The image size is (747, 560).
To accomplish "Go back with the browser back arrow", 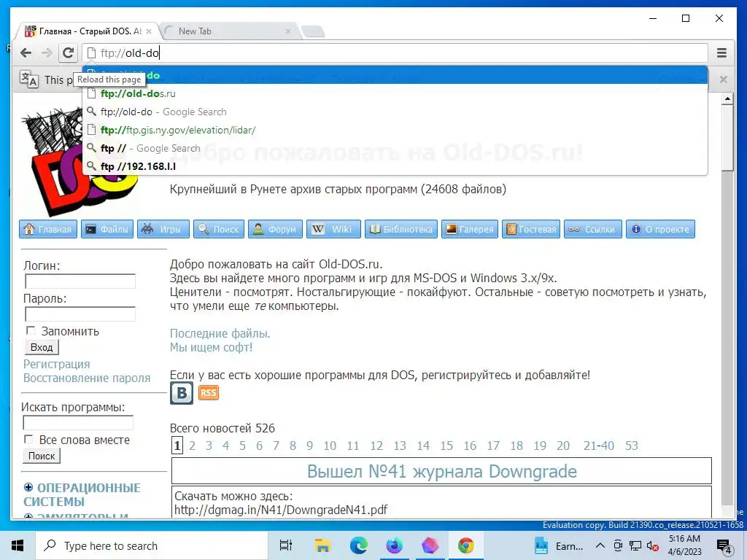I will (x=26, y=52).
